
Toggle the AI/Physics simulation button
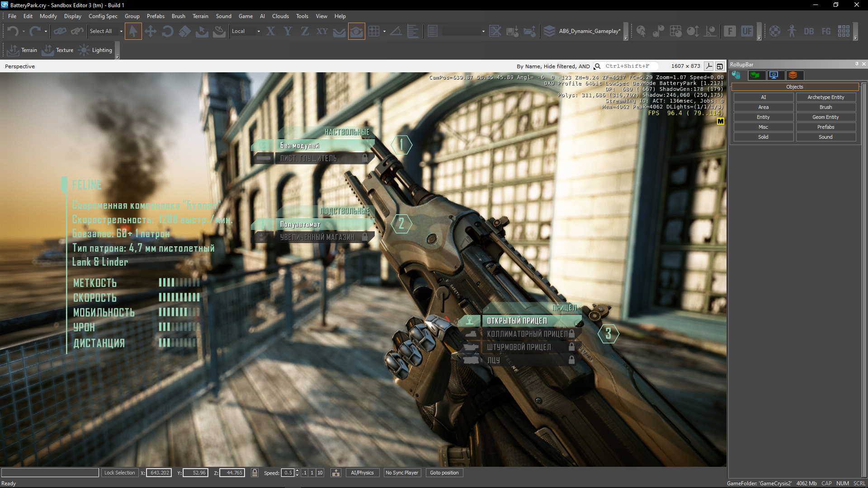[362, 473]
